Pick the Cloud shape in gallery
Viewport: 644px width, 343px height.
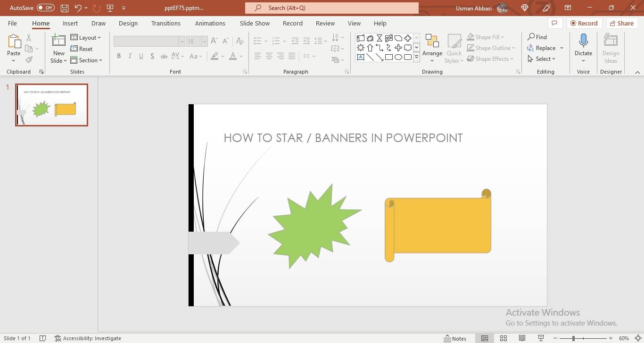(408, 48)
